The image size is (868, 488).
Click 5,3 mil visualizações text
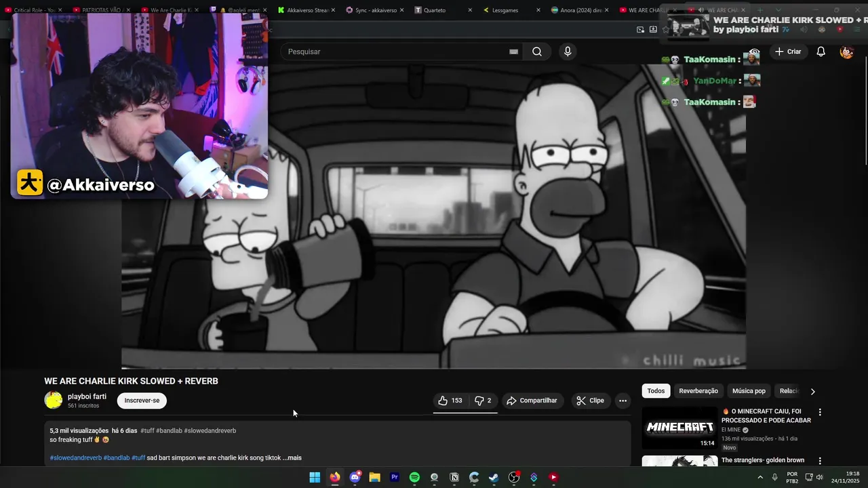[x=79, y=431]
